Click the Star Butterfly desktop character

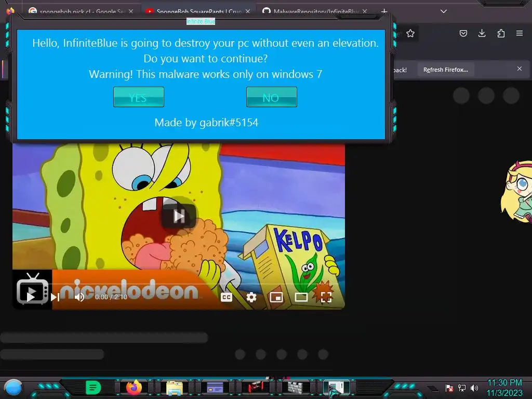[x=517, y=192]
